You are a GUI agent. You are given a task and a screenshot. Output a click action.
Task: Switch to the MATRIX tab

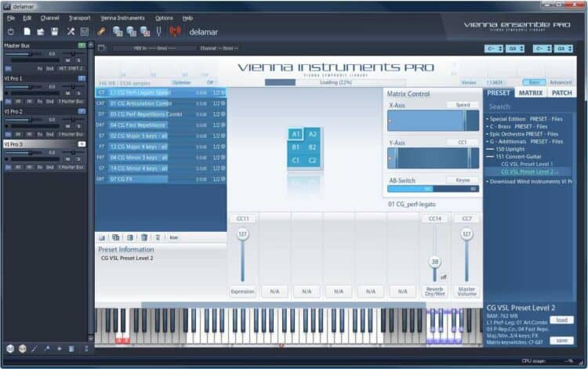pos(530,92)
